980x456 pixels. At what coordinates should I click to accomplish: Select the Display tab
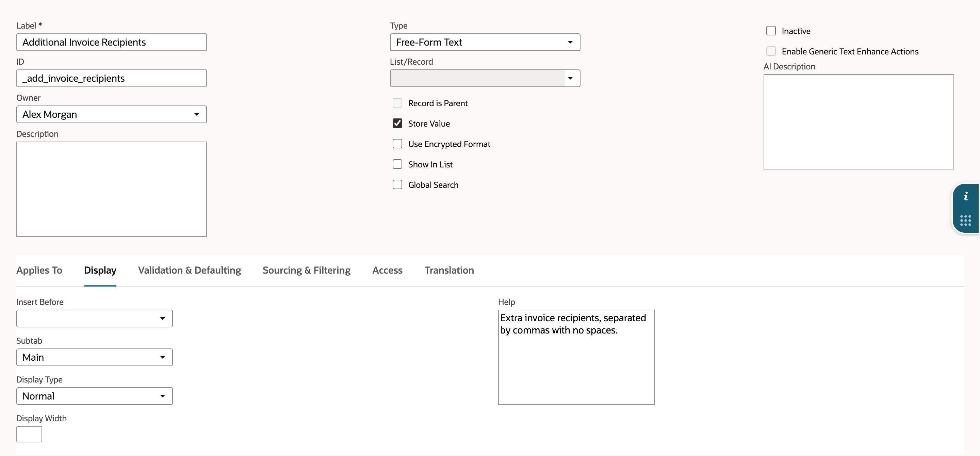(x=100, y=271)
